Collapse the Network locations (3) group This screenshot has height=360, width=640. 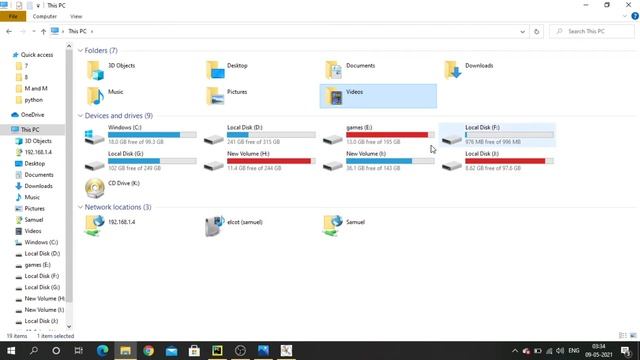[x=80, y=207]
